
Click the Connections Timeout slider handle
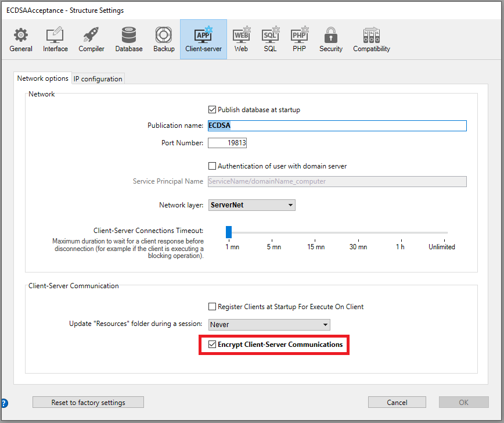coord(229,232)
